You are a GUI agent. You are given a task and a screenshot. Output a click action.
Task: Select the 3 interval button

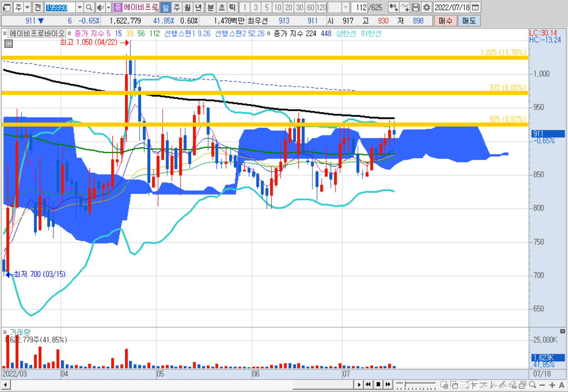[x=256, y=7]
